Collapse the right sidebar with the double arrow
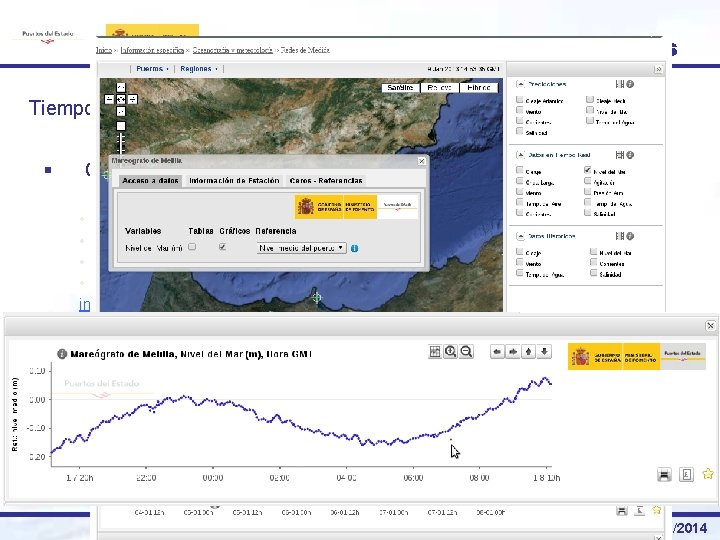This screenshot has height=540, width=720. click(658, 69)
